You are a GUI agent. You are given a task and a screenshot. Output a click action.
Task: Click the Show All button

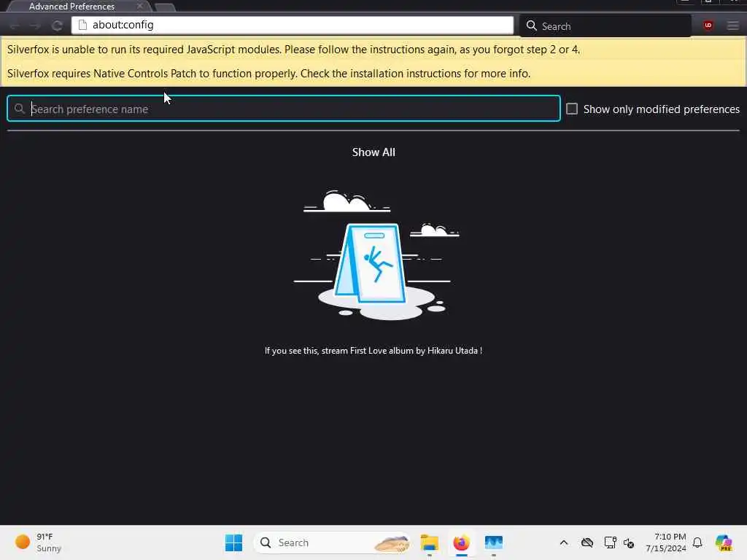coord(373,152)
